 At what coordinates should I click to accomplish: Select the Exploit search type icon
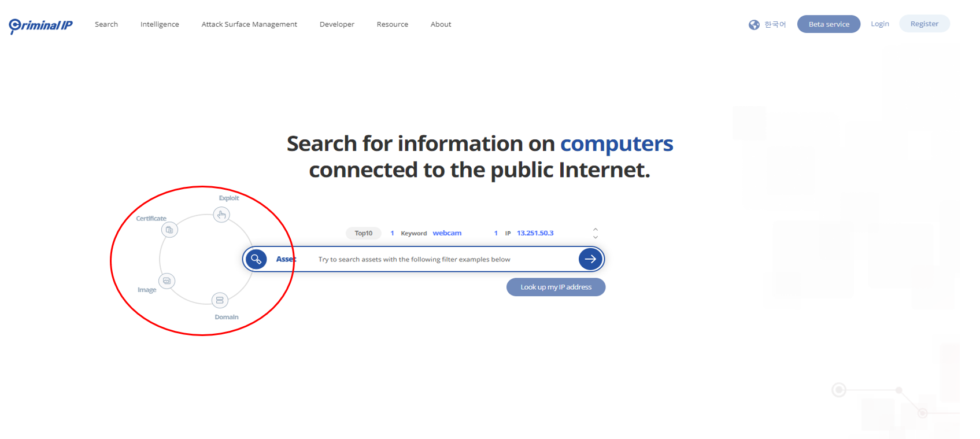coord(221,215)
